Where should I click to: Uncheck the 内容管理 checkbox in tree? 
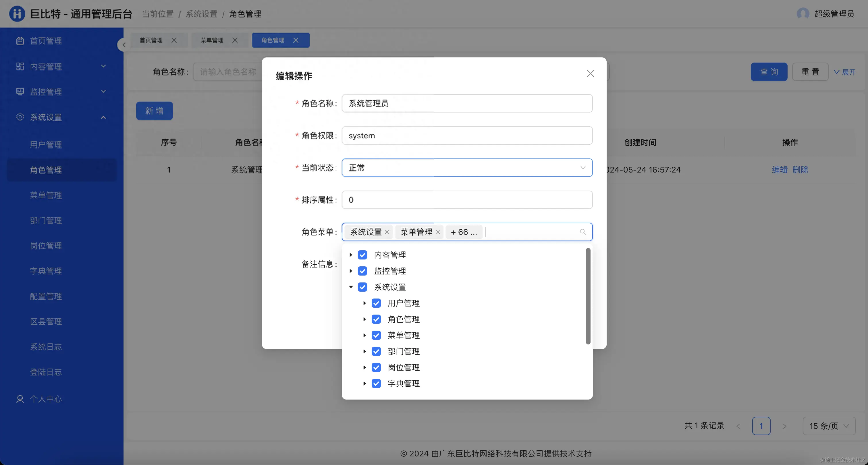362,255
